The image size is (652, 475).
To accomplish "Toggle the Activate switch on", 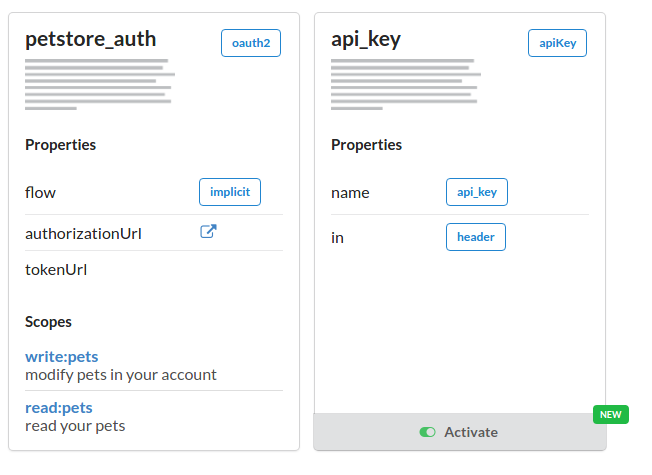I will 427,432.
